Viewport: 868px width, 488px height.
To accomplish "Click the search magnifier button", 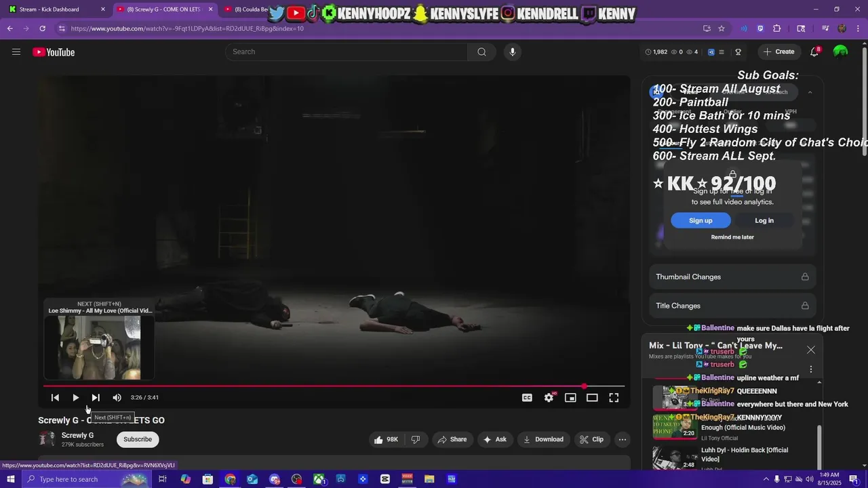I will (x=481, y=52).
